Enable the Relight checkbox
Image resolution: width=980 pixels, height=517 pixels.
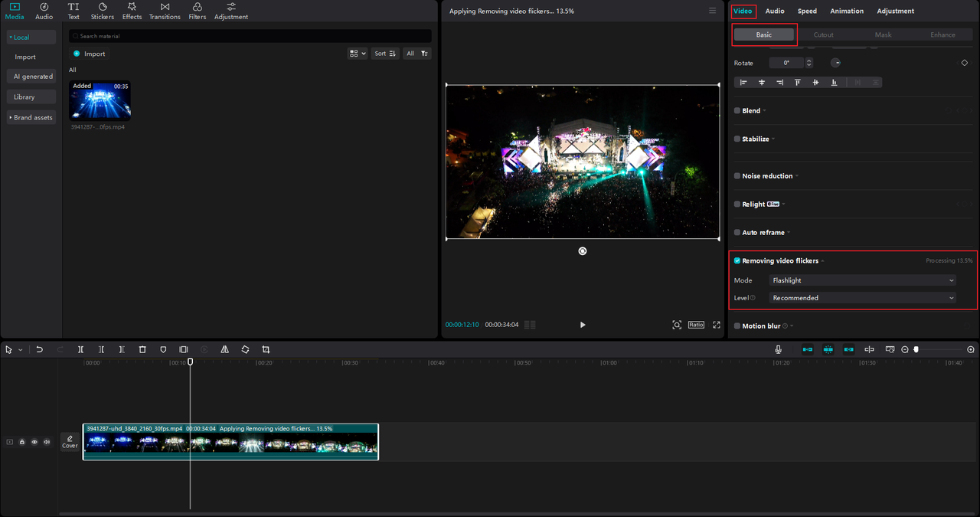click(737, 205)
